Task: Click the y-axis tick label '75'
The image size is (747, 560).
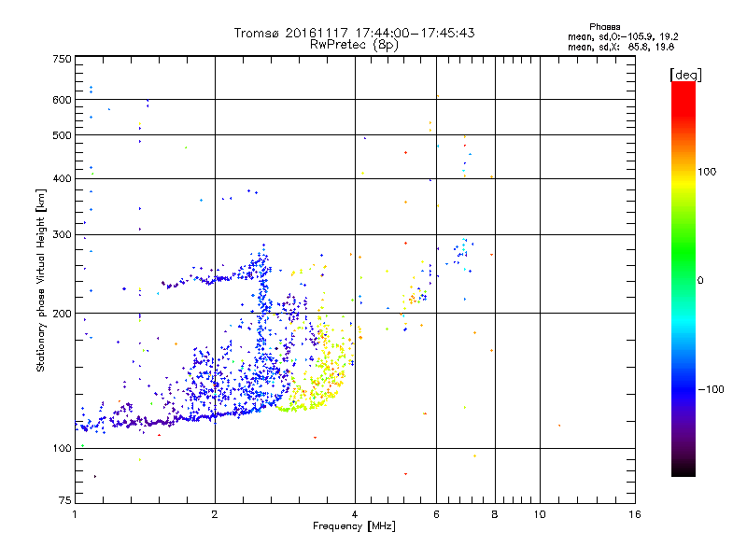Action: pos(65,500)
